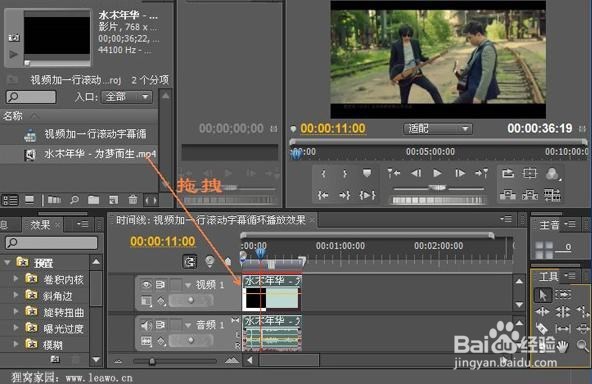Screen dimensions: 592x384
Task: Open the Timeline panel flyout menu
Action: pos(506,219)
